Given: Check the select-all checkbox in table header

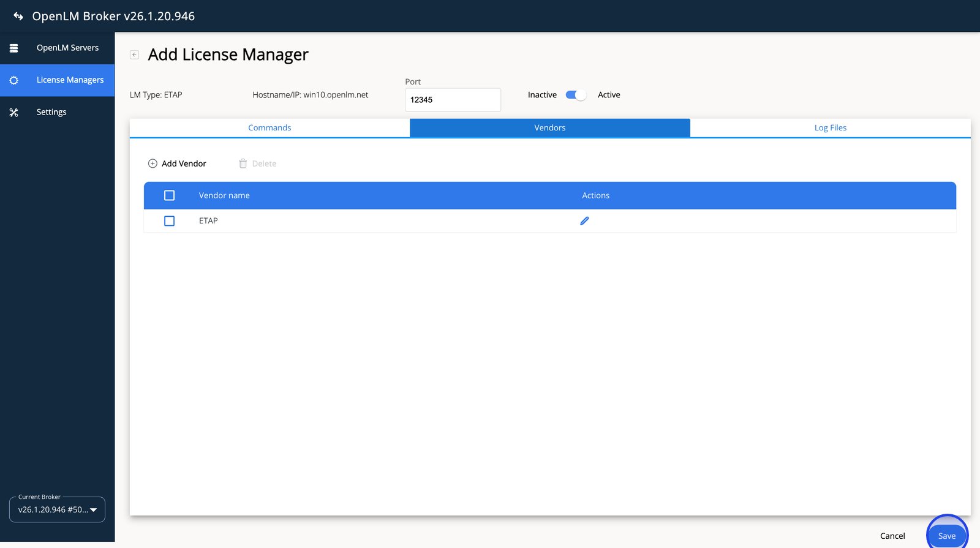Looking at the screenshot, I should [x=170, y=195].
